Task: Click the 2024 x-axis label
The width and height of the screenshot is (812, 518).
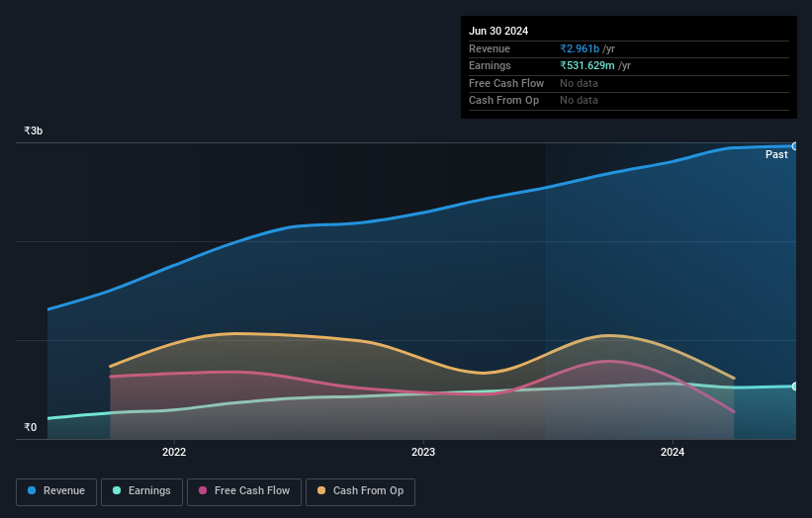Action: (x=673, y=453)
